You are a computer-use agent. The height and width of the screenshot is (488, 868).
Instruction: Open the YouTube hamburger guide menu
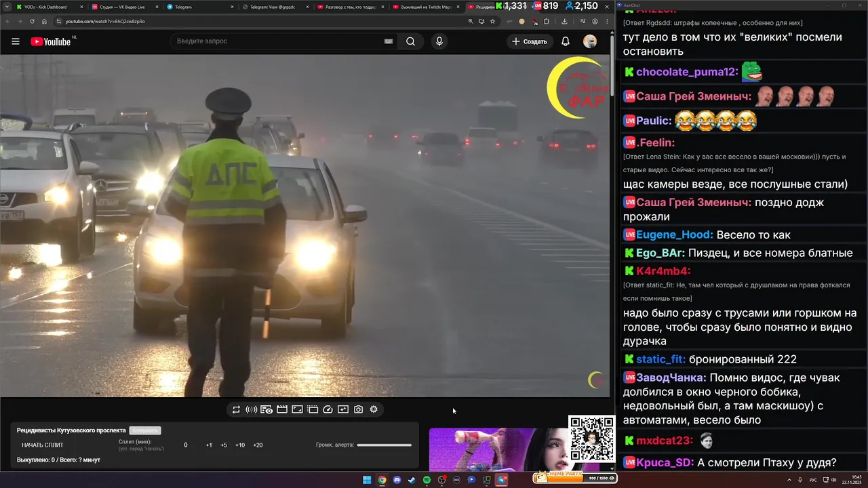click(x=16, y=41)
